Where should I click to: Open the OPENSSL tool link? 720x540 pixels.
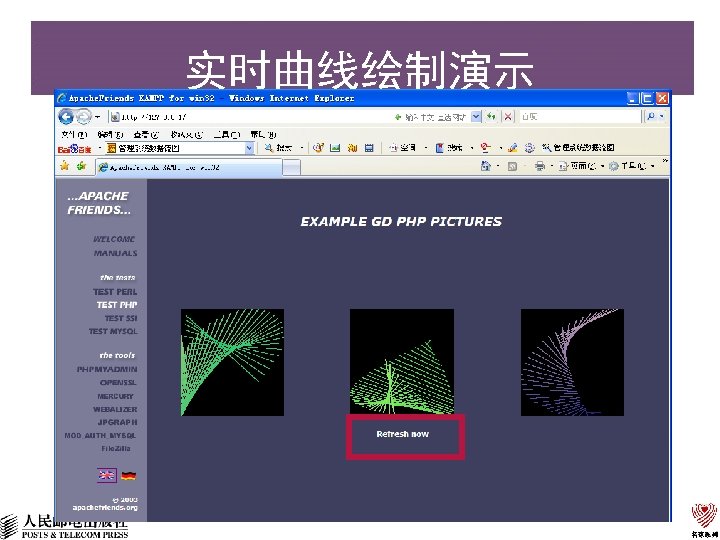118,382
